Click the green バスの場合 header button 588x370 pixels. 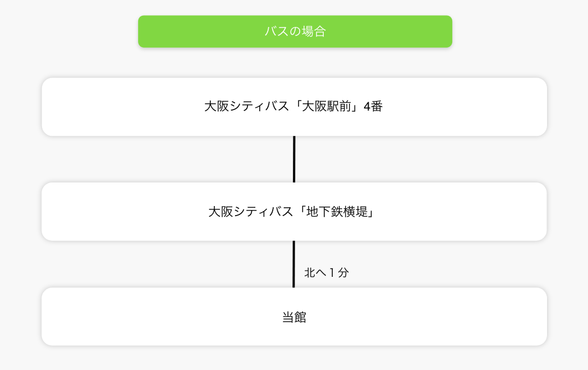(x=295, y=31)
